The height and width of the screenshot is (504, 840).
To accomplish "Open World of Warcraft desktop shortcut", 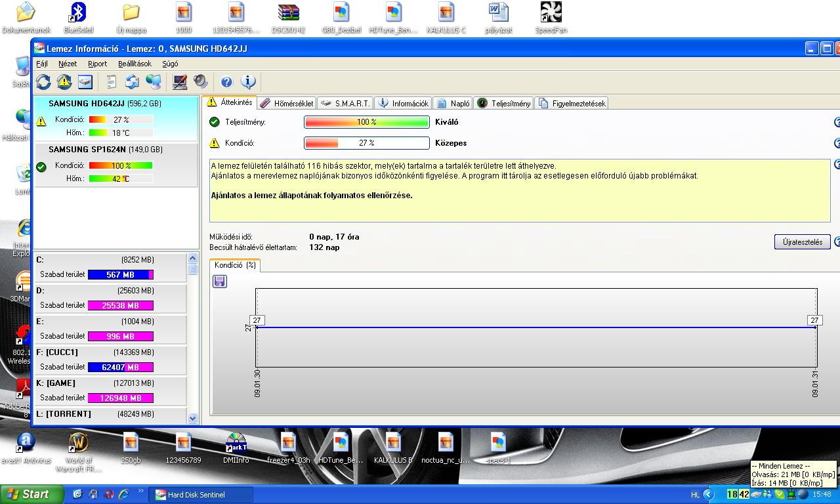I will pyautogui.click(x=78, y=451).
